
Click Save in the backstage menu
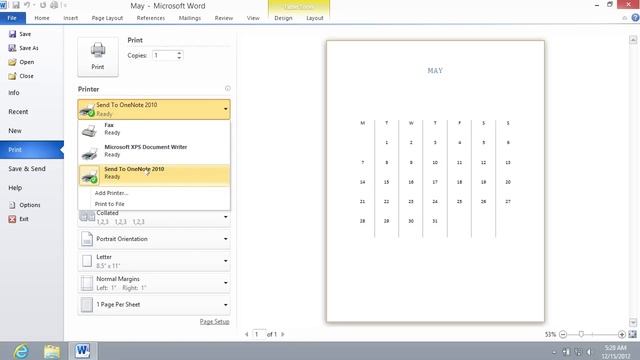tap(20, 34)
